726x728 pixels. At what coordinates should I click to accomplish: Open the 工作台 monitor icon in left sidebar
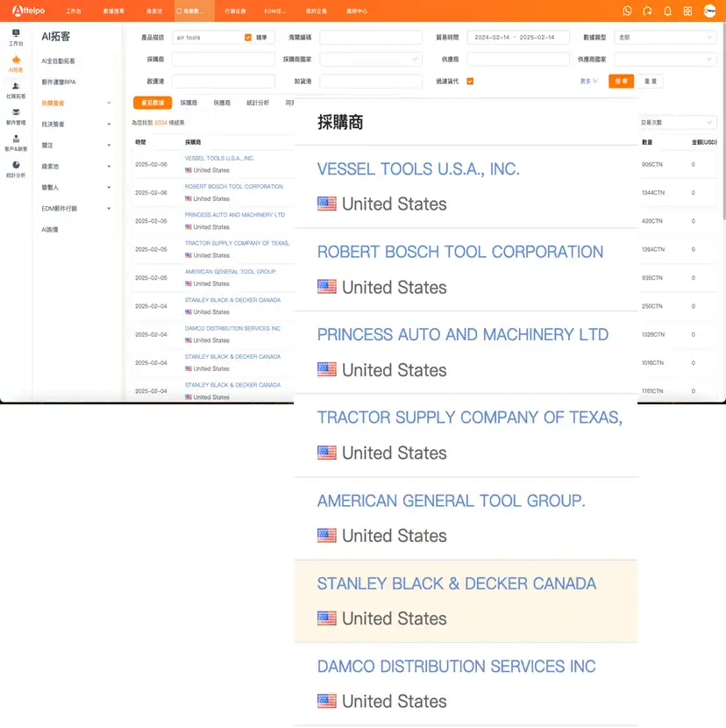(16, 33)
